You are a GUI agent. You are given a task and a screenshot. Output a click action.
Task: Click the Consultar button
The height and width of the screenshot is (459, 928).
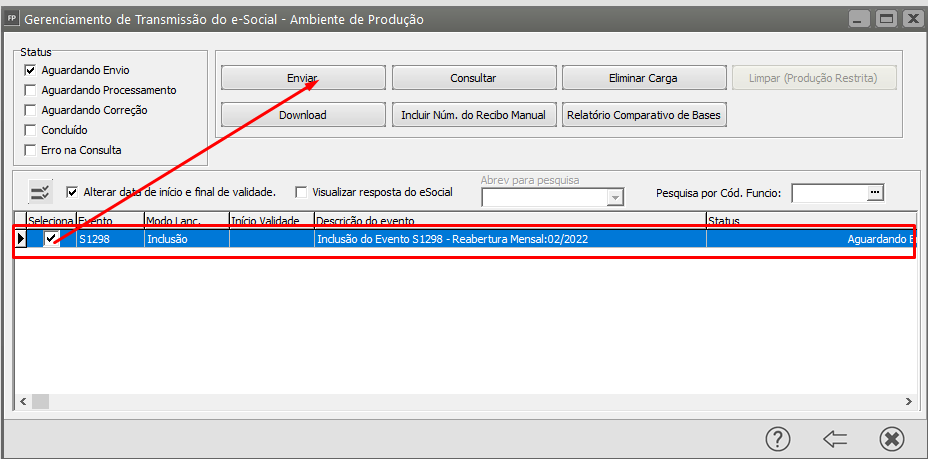coord(473,78)
